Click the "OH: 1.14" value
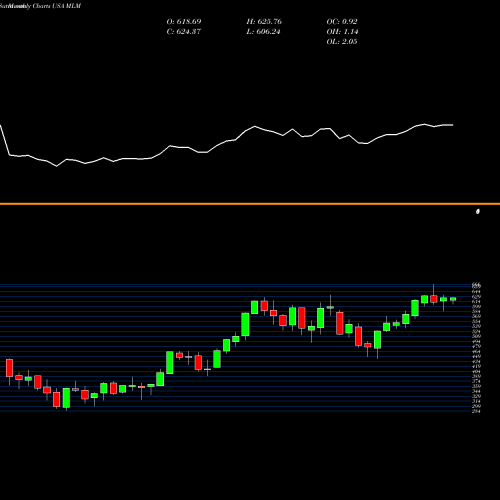 click(x=342, y=32)
